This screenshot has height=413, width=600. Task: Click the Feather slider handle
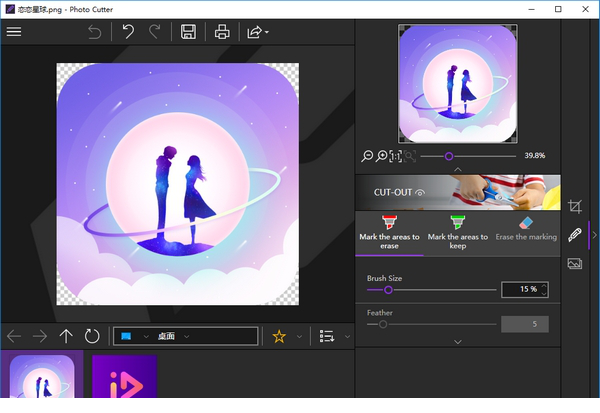point(383,324)
